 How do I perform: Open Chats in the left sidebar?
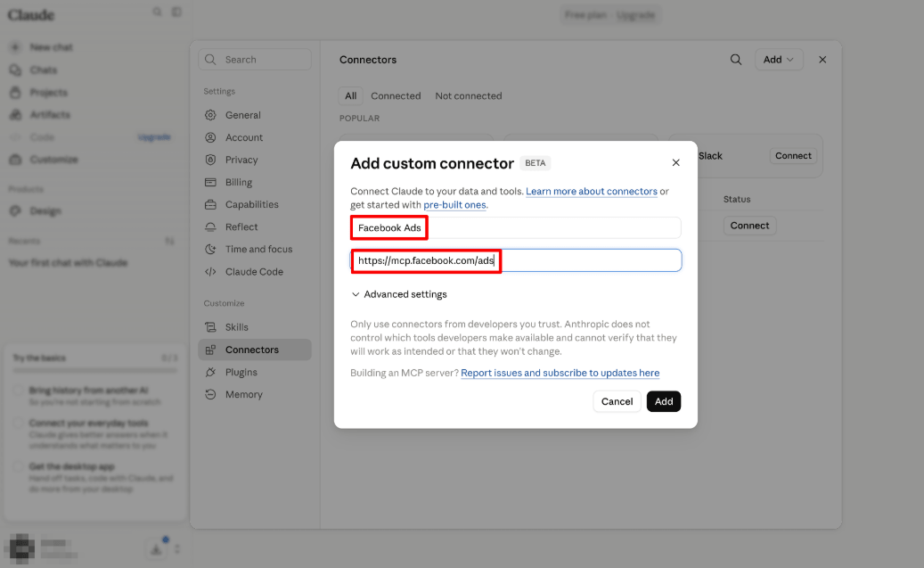(x=44, y=70)
